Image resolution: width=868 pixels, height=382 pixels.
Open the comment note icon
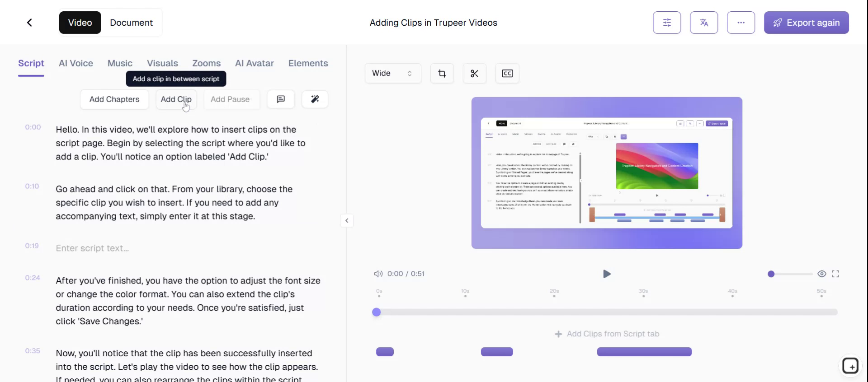pyautogui.click(x=281, y=99)
